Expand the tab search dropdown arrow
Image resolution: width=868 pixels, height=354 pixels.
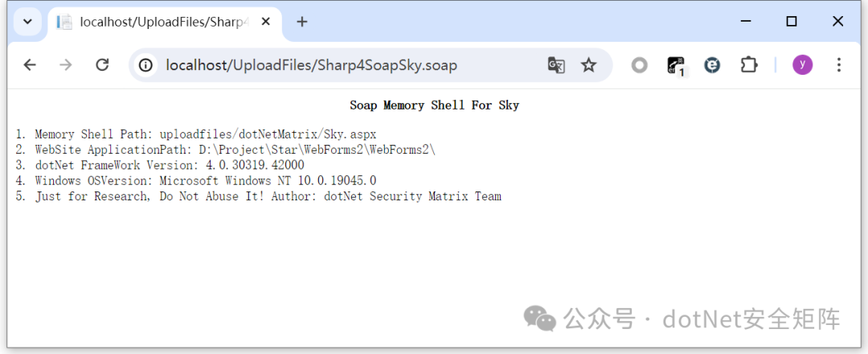click(x=27, y=22)
